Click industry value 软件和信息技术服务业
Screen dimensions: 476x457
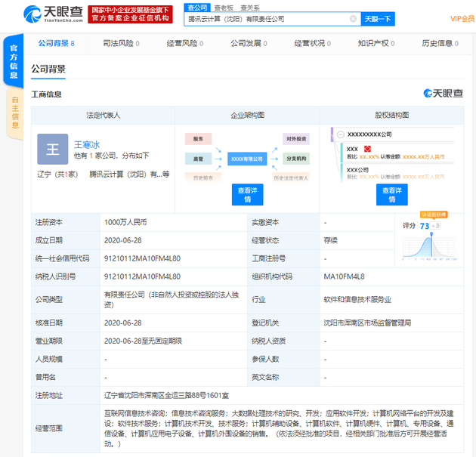coord(357,300)
